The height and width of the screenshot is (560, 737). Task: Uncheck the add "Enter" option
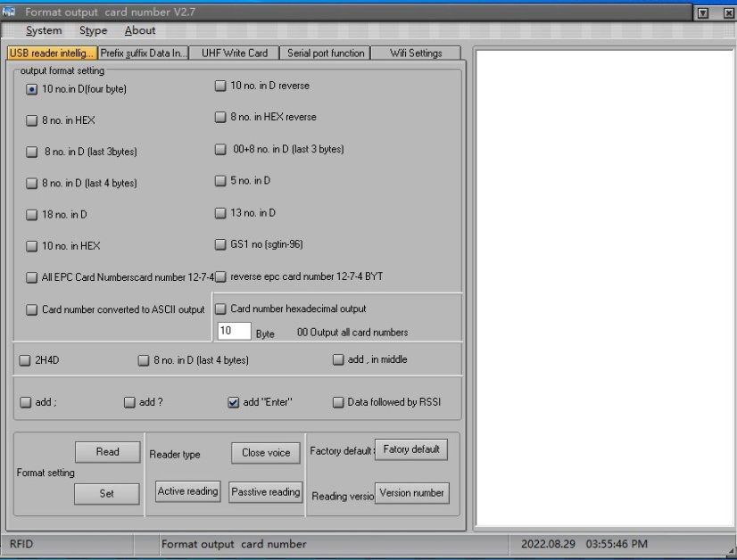[234, 402]
